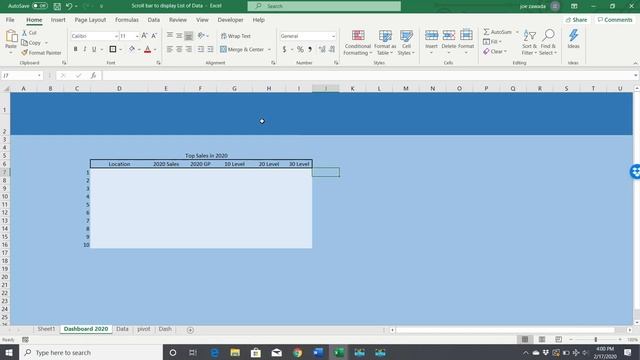Viewport: 640px width, 360px height.
Task: Click the Format cells icon
Action: pyautogui.click(x=466, y=36)
